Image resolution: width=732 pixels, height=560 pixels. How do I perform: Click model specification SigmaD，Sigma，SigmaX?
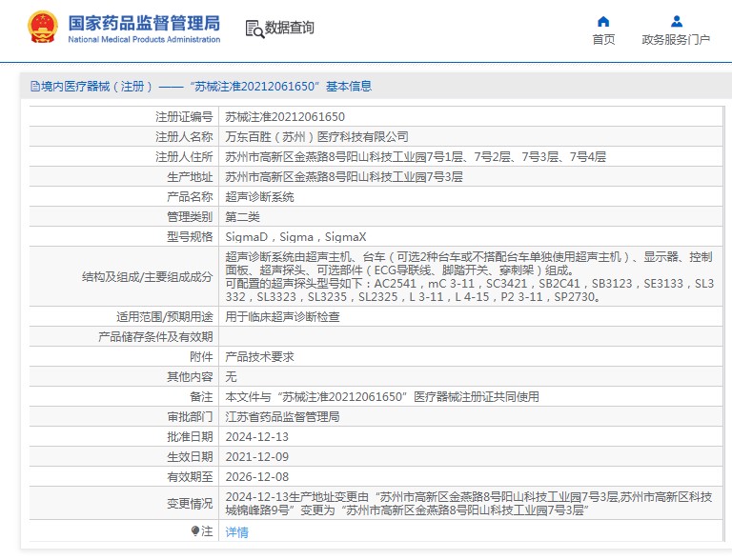[x=295, y=237]
